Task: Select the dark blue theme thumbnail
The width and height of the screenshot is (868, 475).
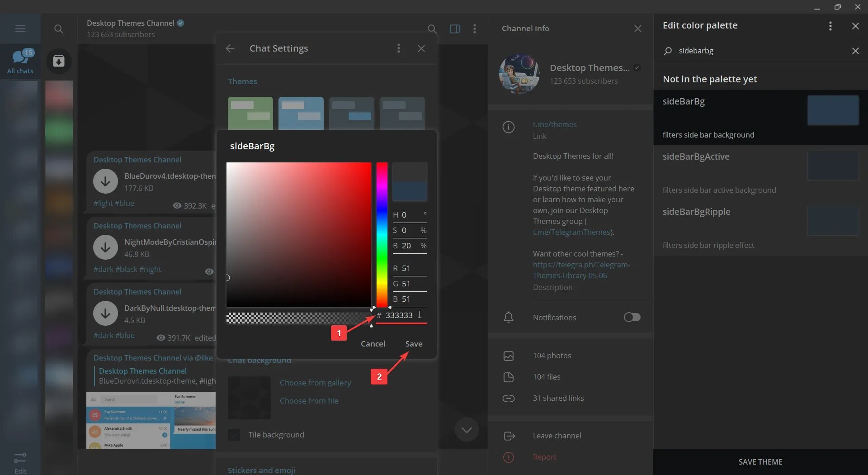Action: [x=352, y=113]
